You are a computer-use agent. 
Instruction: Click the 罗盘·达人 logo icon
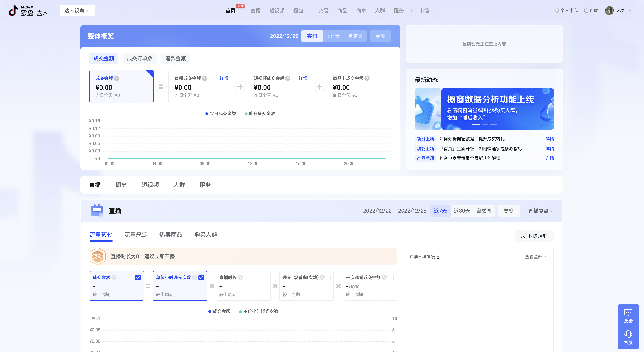tap(13, 11)
